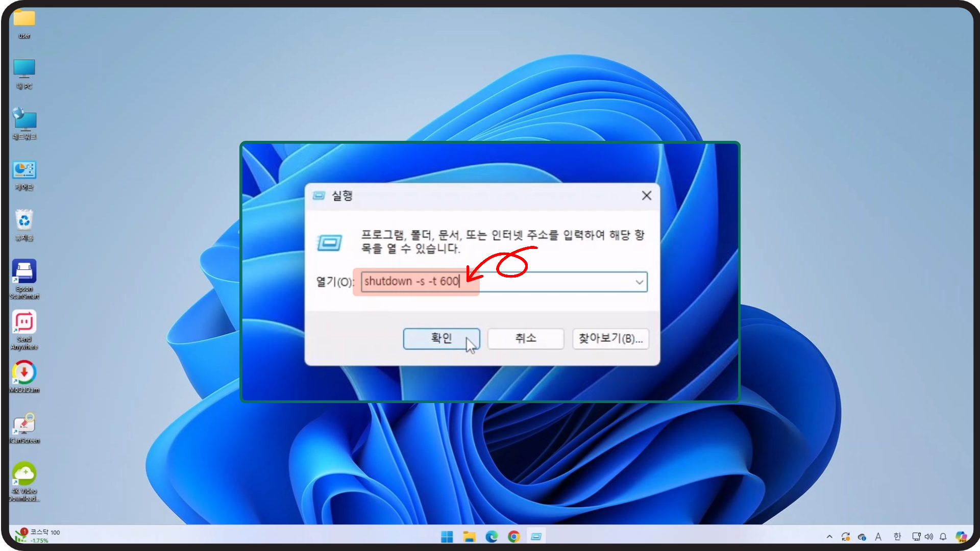This screenshot has height=551, width=980.
Task: Expand the Run command history dropdown
Action: pyautogui.click(x=639, y=282)
